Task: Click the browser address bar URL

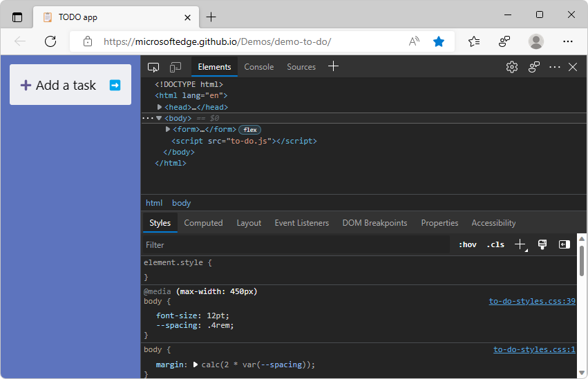Action: tap(218, 41)
